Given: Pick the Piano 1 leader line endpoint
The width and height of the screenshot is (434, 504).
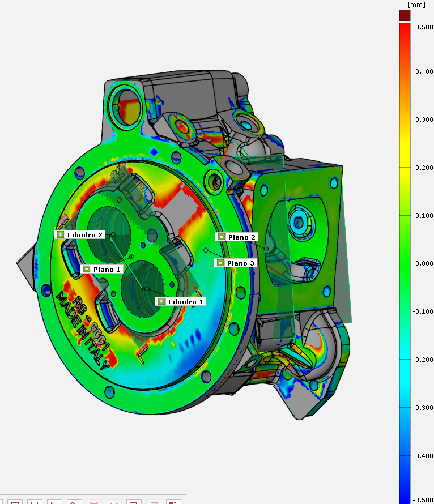Looking at the screenshot, I should click(x=132, y=257).
